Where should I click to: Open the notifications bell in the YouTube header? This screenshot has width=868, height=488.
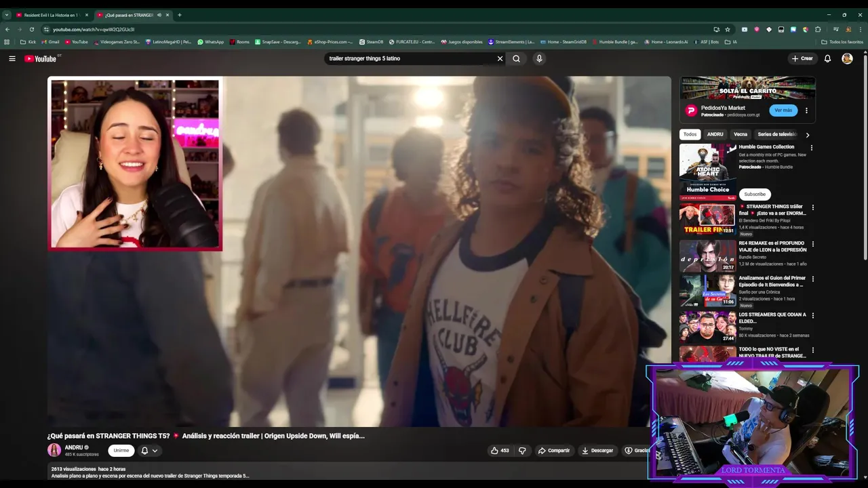827,59
